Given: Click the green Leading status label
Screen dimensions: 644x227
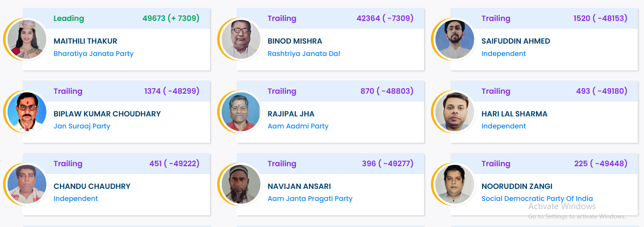Looking at the screenshot, I should click(x=68, y=19).
